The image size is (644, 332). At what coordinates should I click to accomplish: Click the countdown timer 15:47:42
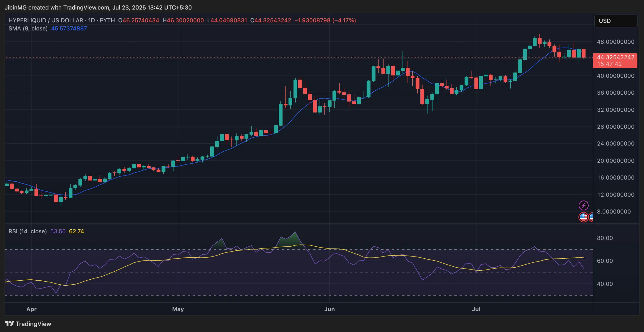pos(609,64)
